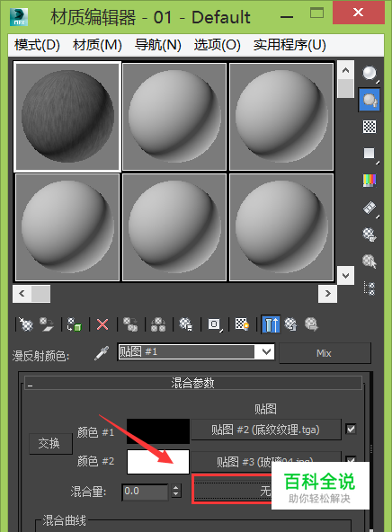The image size is (392, 532).
Task: Toggle Show End Result icon
Action: coord(271,324)
